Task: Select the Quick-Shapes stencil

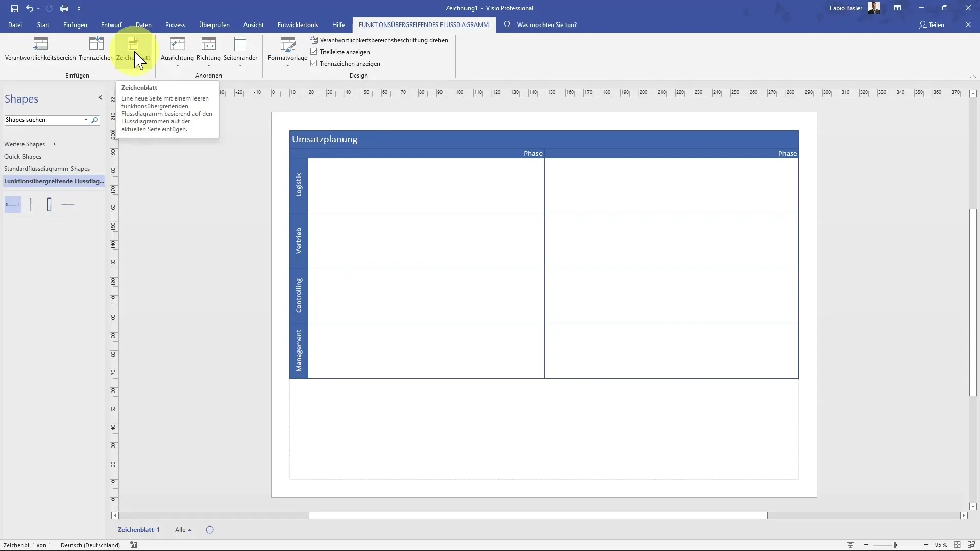Action: 23,157
